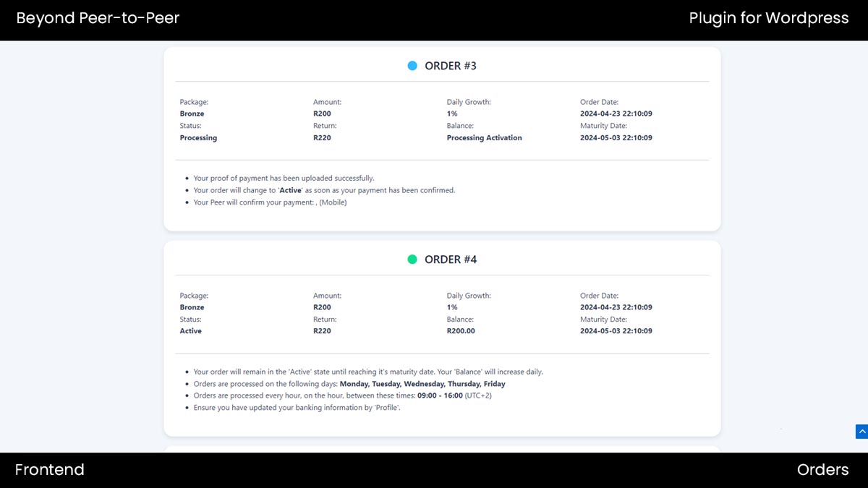
Task: Click the Processing Activation balance text
Action: tap(484, 137)
